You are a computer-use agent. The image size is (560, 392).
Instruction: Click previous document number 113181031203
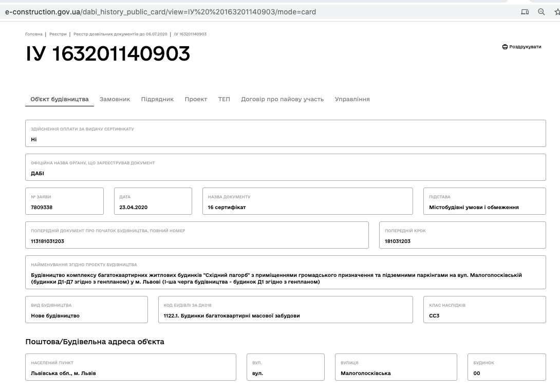(47, 241)
